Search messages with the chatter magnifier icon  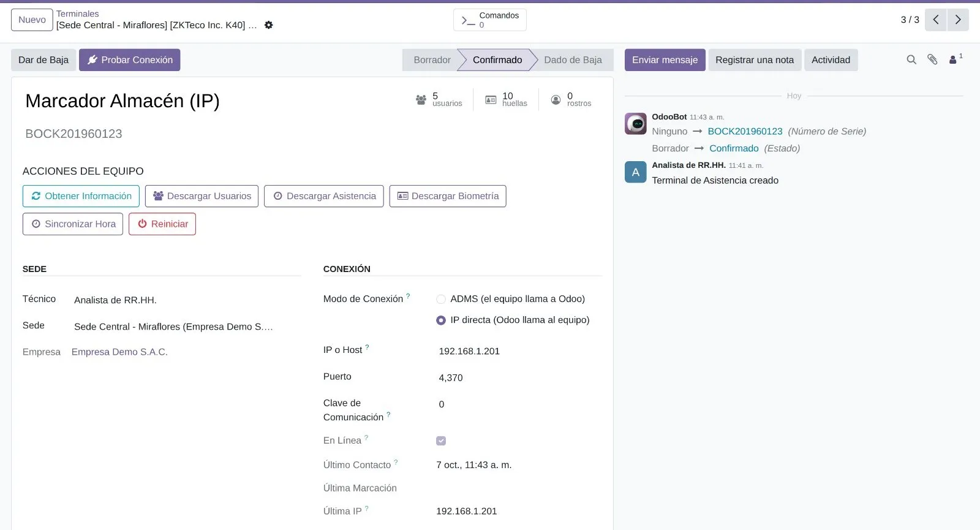(x=911, y=59)
